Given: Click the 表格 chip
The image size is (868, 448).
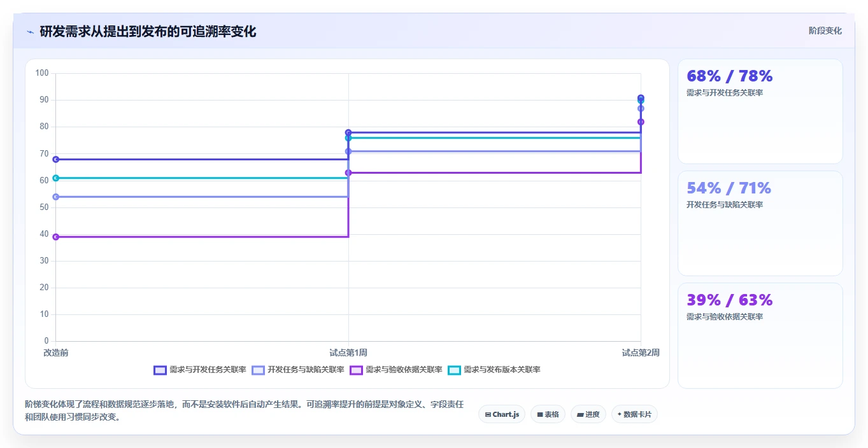Looking at the screenshot, I should (x=548, y=414).
